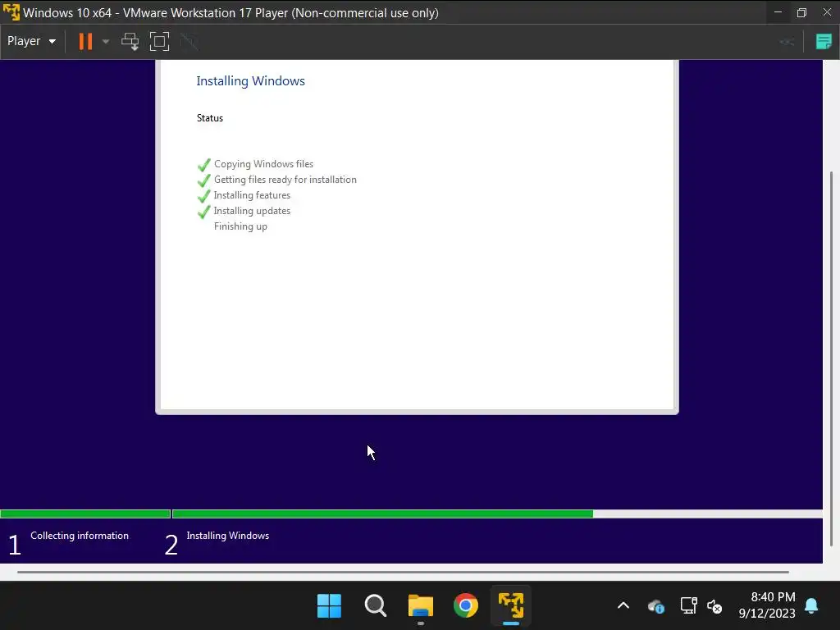Toggle Unity mode icon
The width and height of the screenshot is (840, 630).
click(x=189, y=41)
